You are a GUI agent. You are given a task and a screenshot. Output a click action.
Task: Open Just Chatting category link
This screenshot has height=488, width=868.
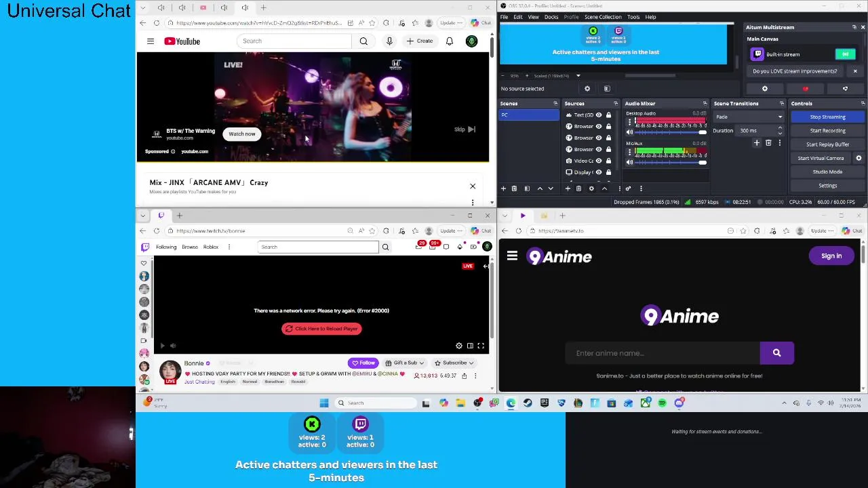[199, 382]
